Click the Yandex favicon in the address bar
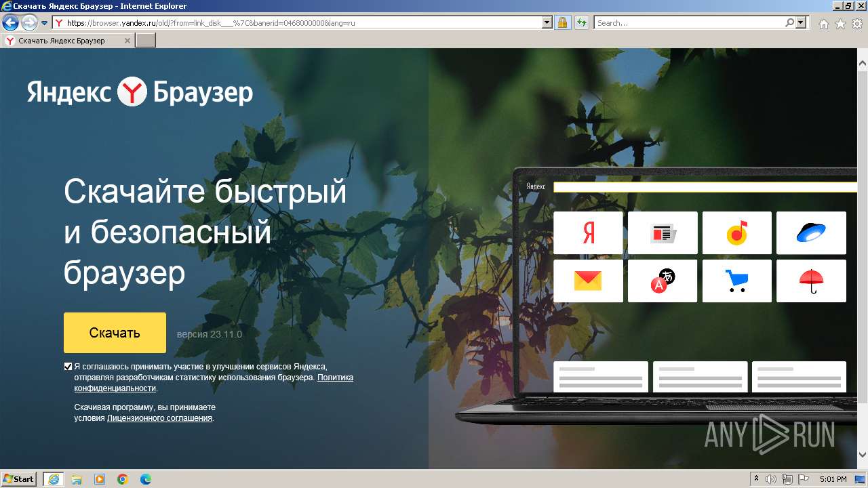868x488 pixels. tap(59, 23)
